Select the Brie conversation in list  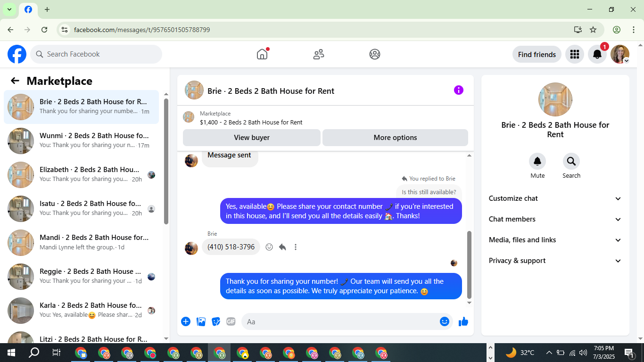[x=82, y=107]
